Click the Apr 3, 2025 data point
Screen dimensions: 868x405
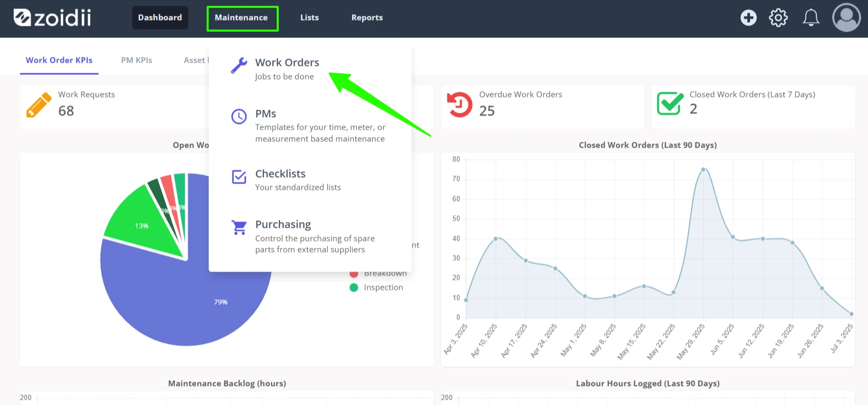click(x=466, y=300)
